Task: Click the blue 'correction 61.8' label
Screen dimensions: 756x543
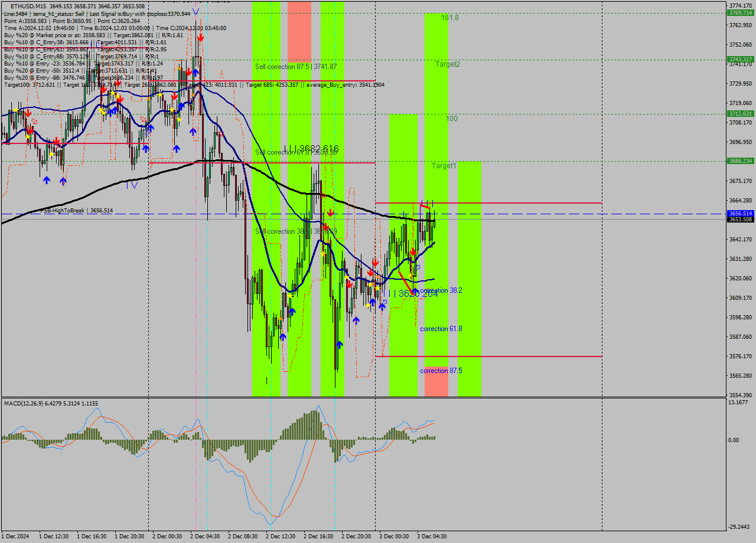Action: point(441,329)
